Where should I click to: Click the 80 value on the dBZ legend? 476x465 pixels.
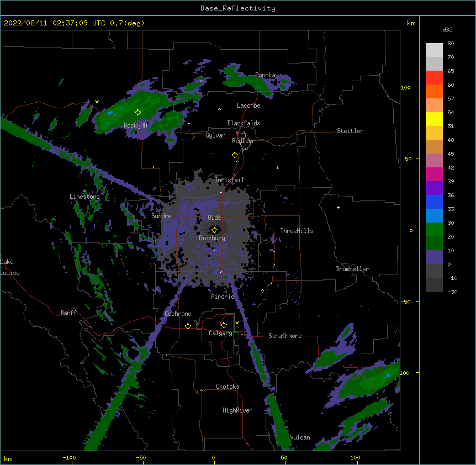tap(451, 44)
